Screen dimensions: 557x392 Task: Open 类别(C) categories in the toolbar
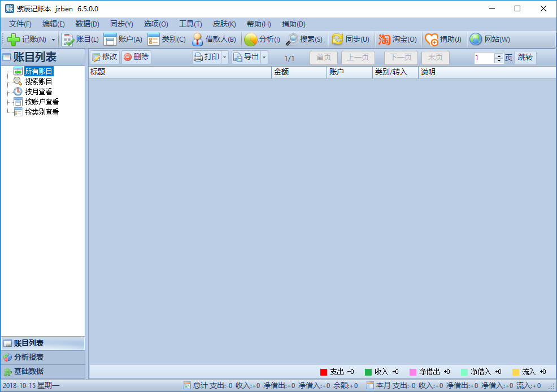[x=167, y=40]
